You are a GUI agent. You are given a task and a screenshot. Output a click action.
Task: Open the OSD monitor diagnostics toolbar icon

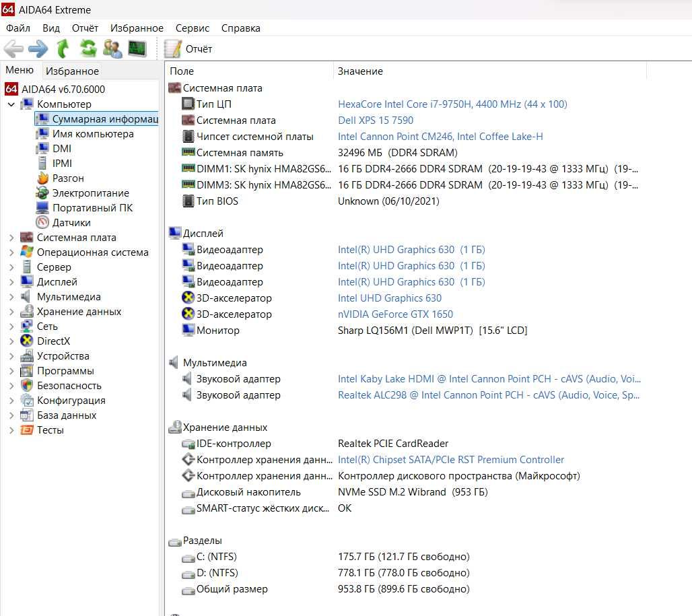coord(137,48)
